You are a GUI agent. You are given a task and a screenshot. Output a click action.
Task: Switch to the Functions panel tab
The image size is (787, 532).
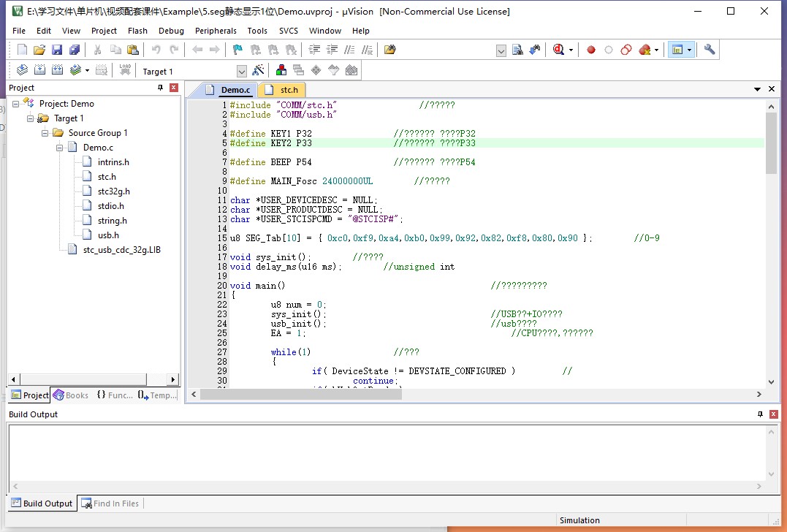pyautogui.click(x=115, y=395)
